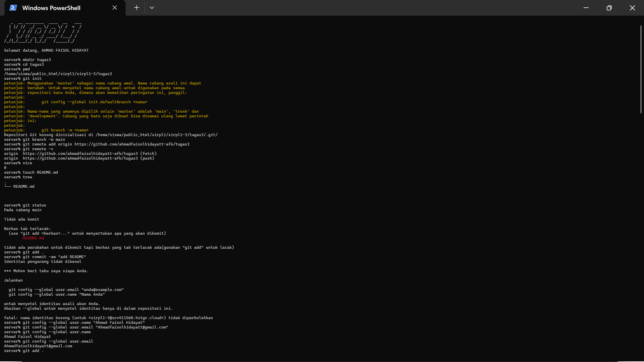Minimize the terminal window
This screenshot has width=644, height=362.
pos(586,8)
